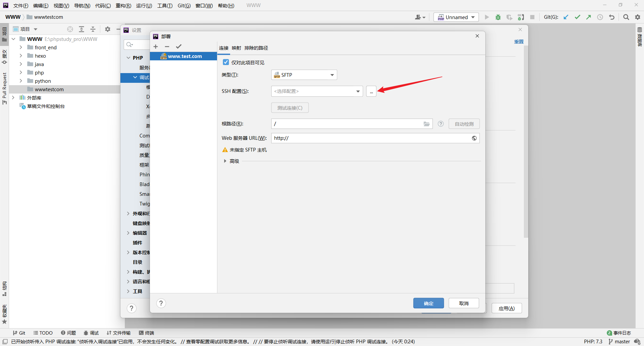Select www.test.com server in list
The width and height of the screenshot is (644, 346).
pos(183,56)
